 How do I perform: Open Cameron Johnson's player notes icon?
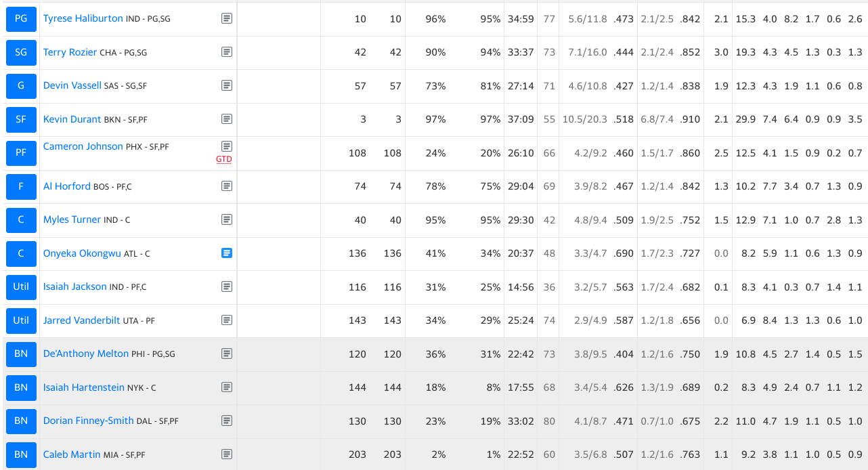click(227, 146)
